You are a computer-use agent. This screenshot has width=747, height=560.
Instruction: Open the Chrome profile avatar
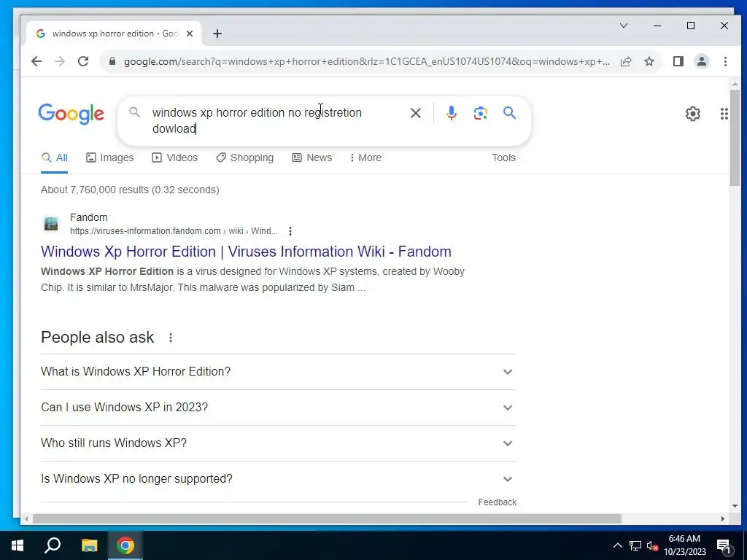(701, 61)
